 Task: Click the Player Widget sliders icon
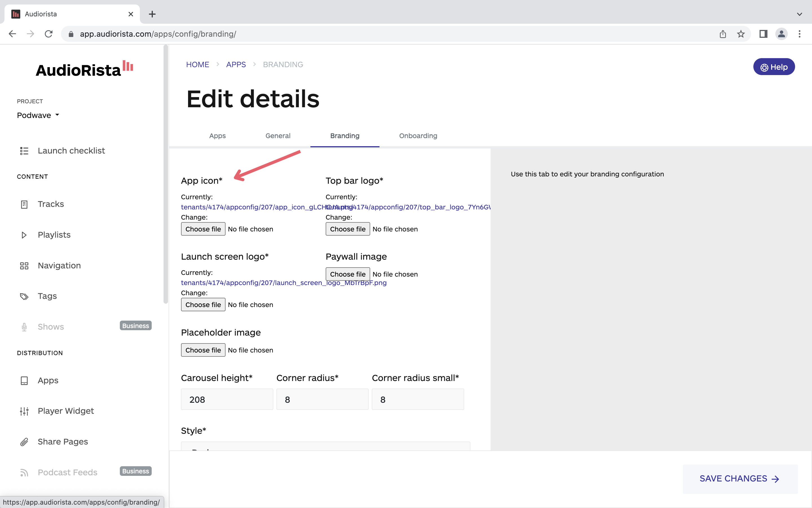tap(24, 411)
